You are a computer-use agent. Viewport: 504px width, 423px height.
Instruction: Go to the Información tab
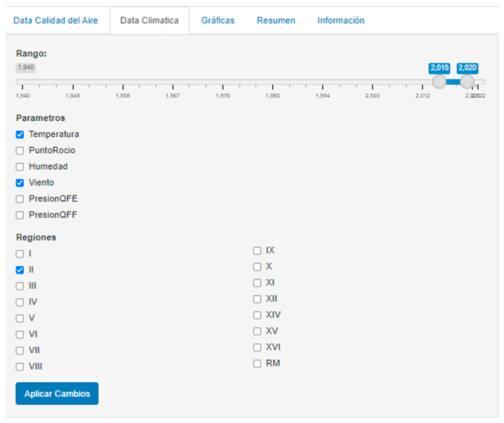coord(341,21)
